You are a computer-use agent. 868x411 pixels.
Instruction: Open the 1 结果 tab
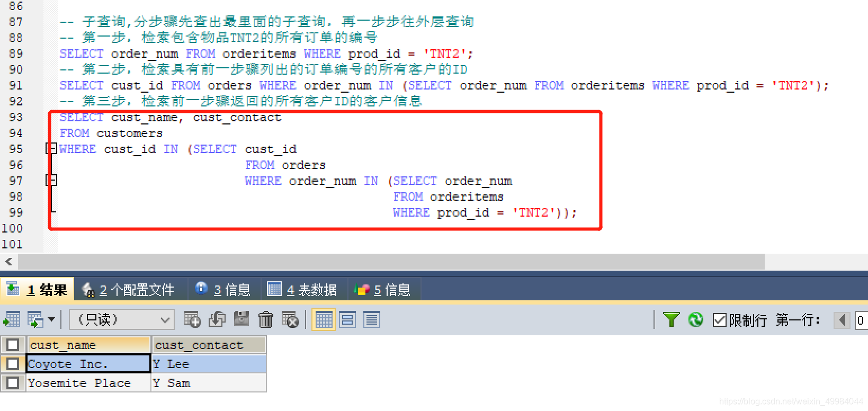point(37,290)
